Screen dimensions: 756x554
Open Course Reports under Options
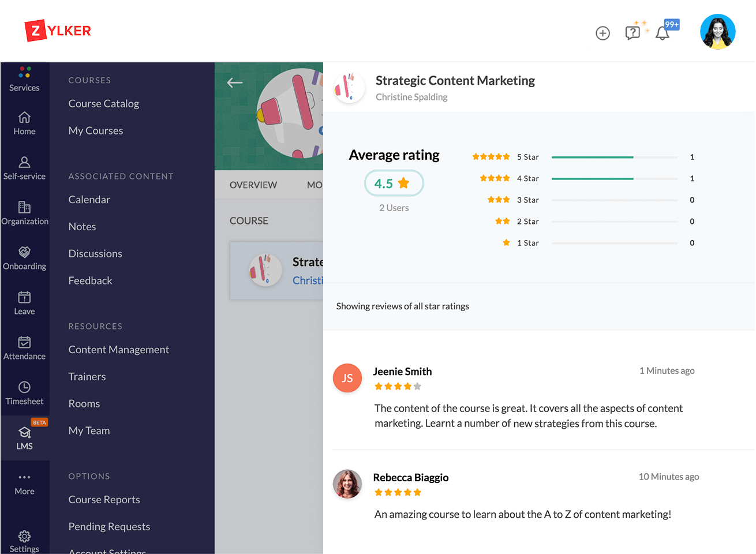point(104,500)
